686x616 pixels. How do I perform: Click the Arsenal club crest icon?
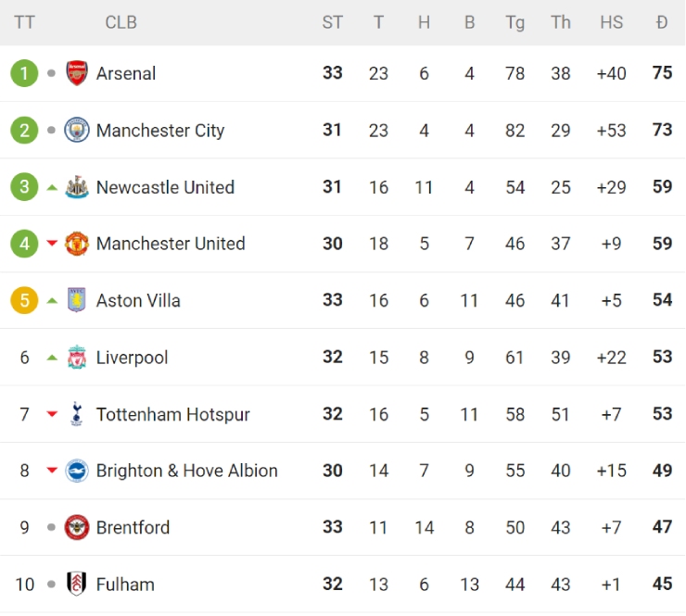coord(77,73)
